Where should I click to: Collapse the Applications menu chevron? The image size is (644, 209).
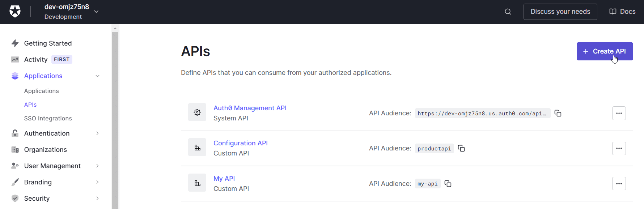tap(97, 76)
